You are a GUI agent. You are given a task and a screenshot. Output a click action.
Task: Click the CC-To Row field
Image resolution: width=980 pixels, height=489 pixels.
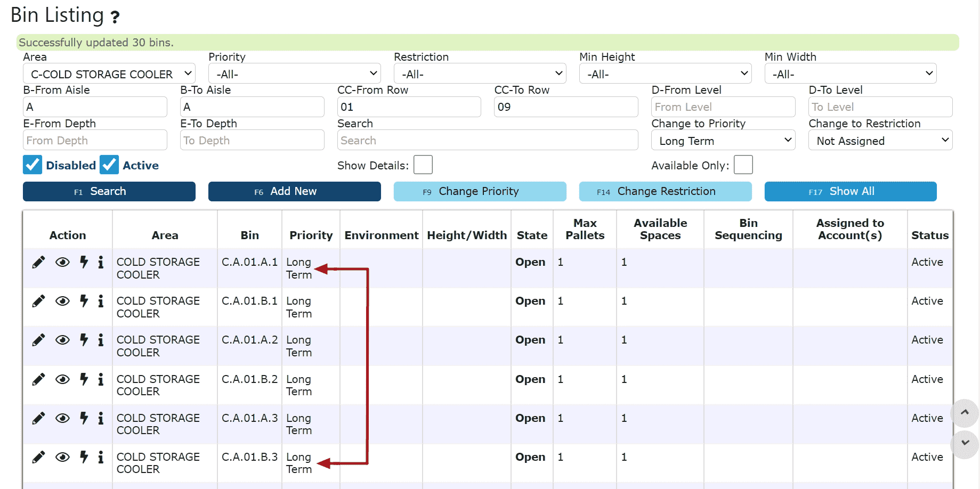point(566,107)
